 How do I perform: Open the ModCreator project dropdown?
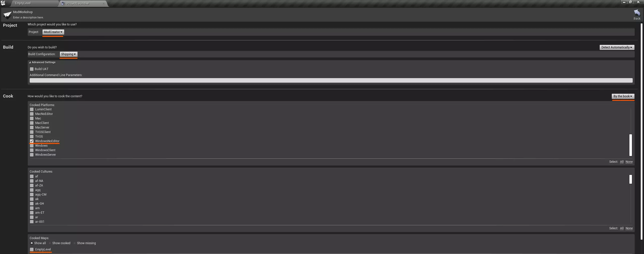(53, 32)
